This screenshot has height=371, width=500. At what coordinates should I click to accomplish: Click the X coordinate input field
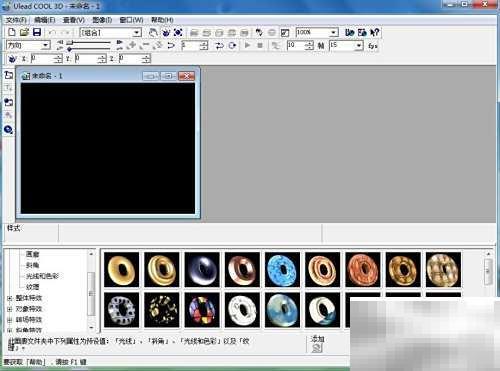[x=46, y=59]
